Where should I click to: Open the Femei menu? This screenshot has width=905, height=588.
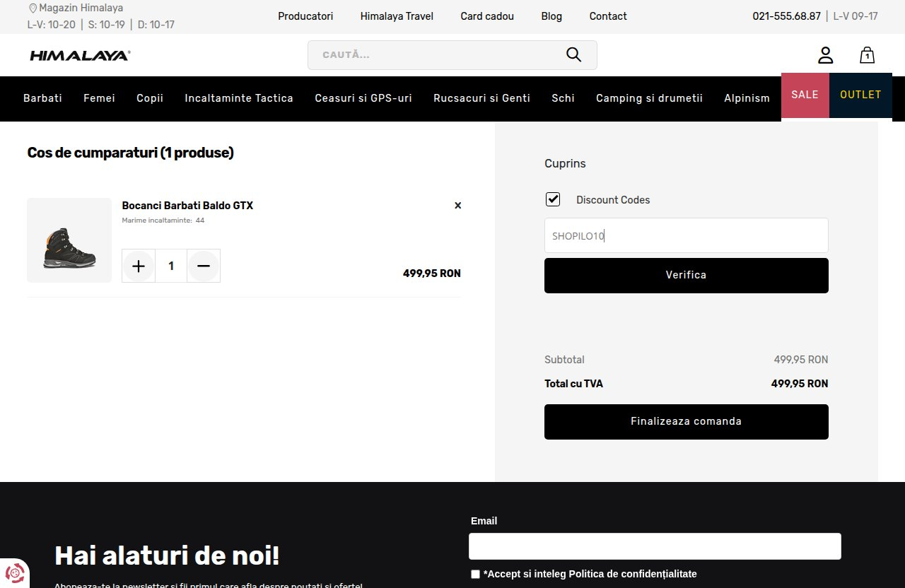pyautogui.click(x=99, y=98)
